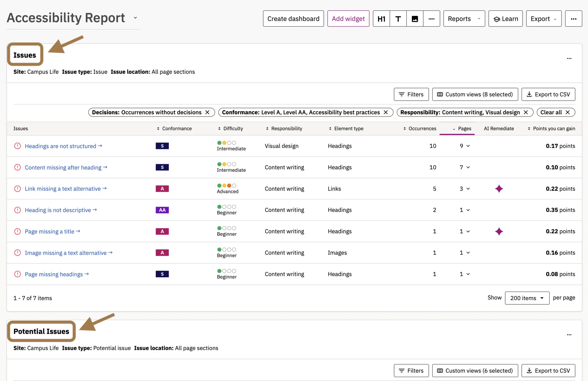Open the Accessibility Report title dropdown
Viewport: 588px width, 381px height.
click(135, 18)
